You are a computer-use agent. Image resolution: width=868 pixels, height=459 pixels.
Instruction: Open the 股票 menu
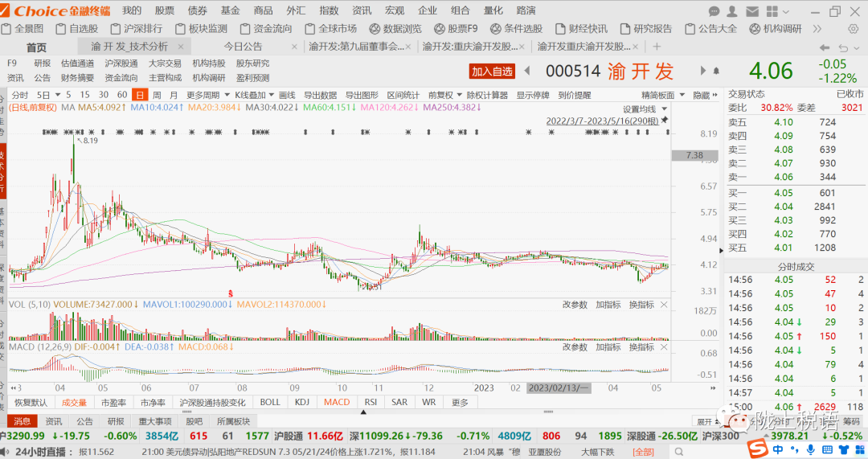point(165,10)
